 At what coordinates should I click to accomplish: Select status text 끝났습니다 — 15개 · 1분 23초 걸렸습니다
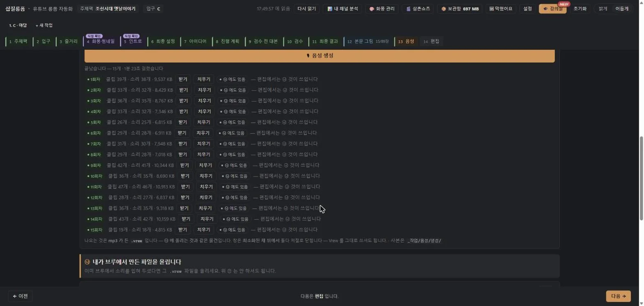pyautogui.click(x=124, y=69)
